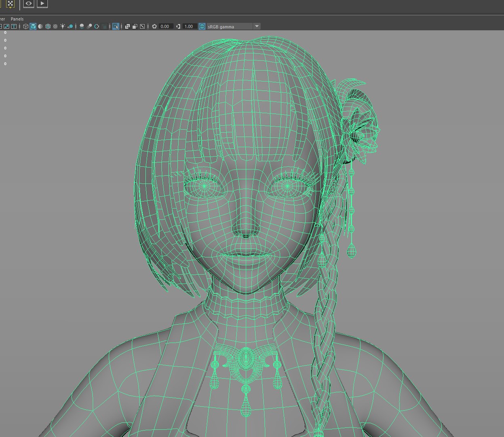504x437 pixels.
Task: Click the Exposure reset icon
Action: click(x=154, y=26)
